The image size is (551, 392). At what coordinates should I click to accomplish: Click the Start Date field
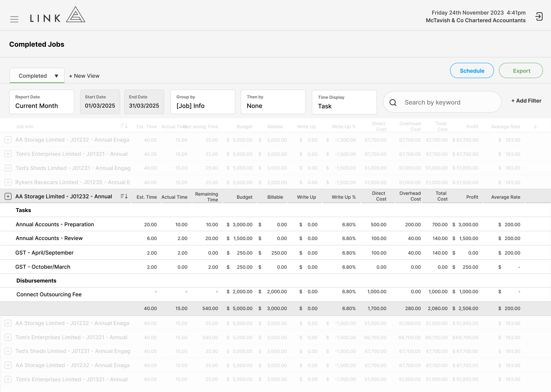[x=100, y=102]
